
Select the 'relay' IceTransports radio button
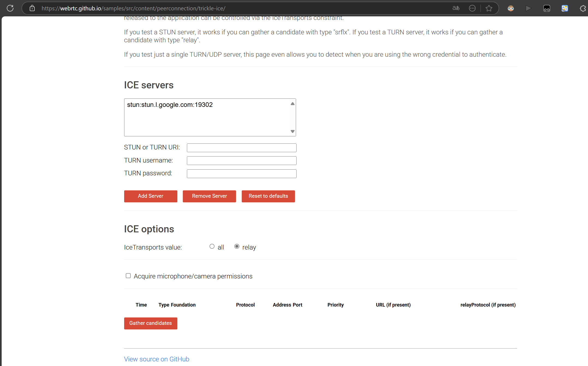(x=237, y=247)
